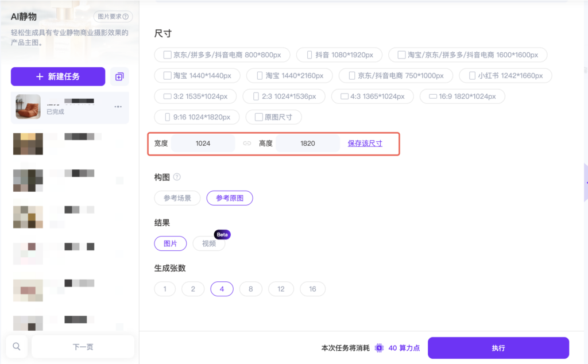The image size is (588, 364).
Task: Choose 视频 result type
Action: pyautogui.click(x=209, y=243)
